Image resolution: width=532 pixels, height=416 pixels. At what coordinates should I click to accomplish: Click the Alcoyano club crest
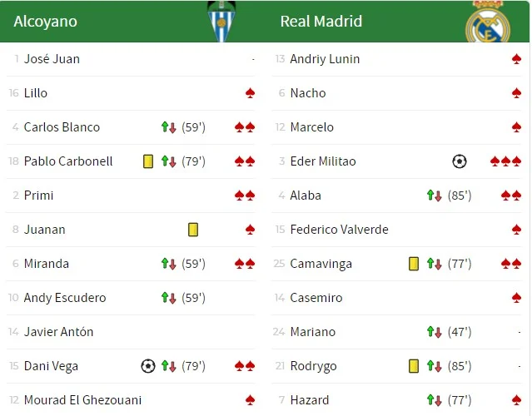pos(221,22)
